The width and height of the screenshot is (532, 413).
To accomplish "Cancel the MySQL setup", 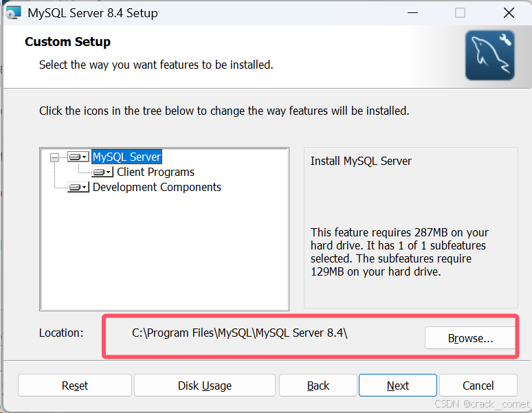I will 478,386.
